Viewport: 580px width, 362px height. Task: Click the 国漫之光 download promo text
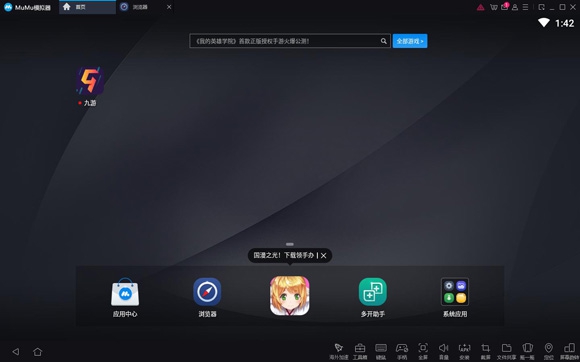283,255
